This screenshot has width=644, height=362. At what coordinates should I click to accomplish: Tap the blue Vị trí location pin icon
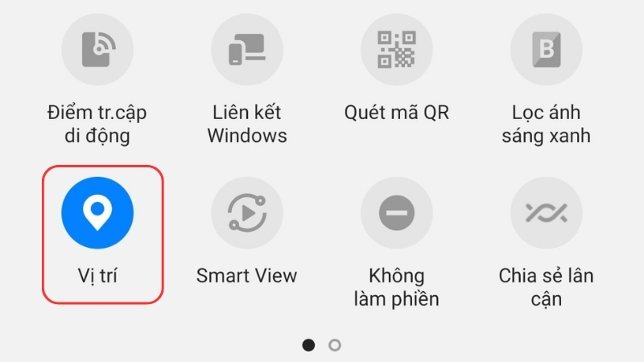pos(97,212)
